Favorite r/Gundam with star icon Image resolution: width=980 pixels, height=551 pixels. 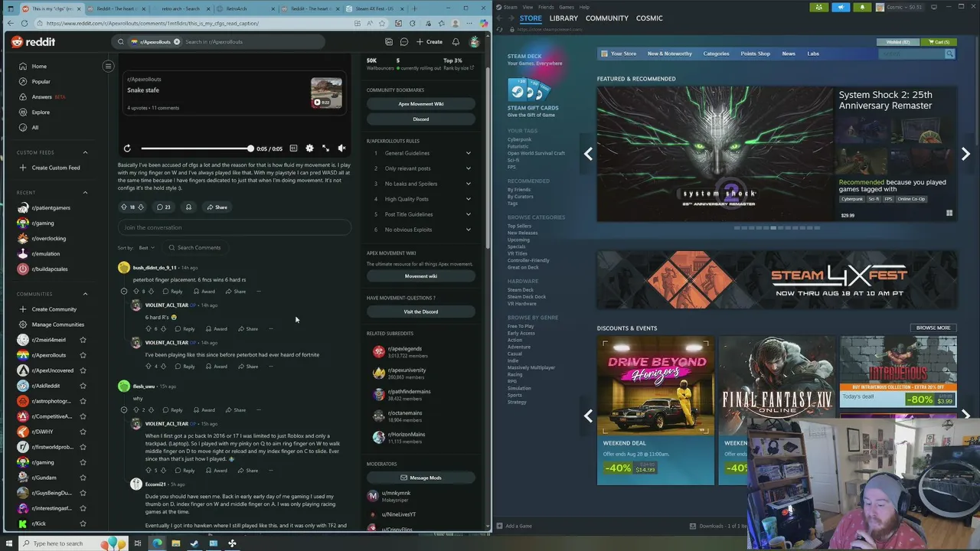[83, 478]
